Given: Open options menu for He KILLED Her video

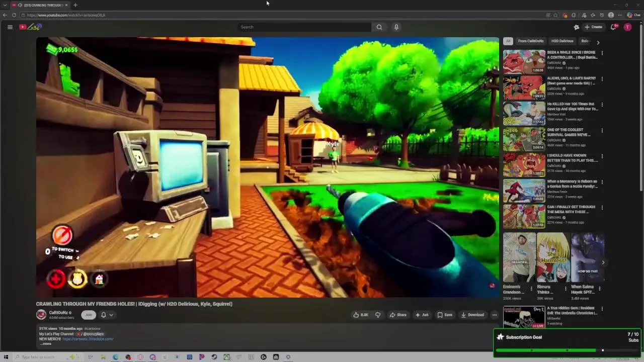Looking at the screenshot, I should tap(602, 105).
